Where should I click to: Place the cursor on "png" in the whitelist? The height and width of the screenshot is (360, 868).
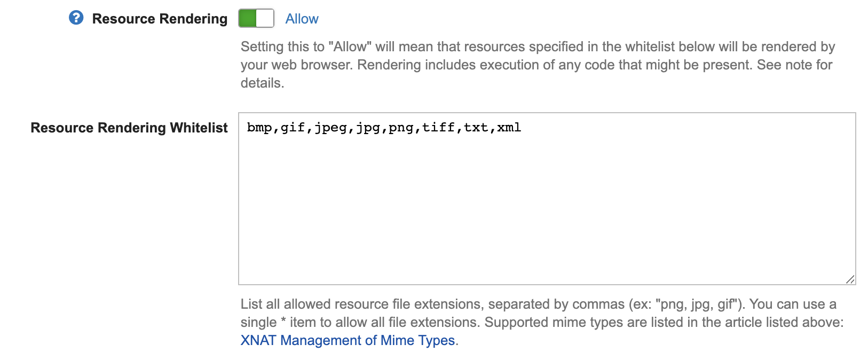coord(401,128)
